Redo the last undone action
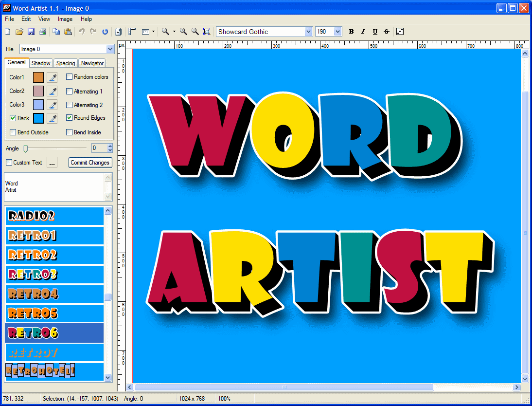The image size is (532, 406). [93, 32]
